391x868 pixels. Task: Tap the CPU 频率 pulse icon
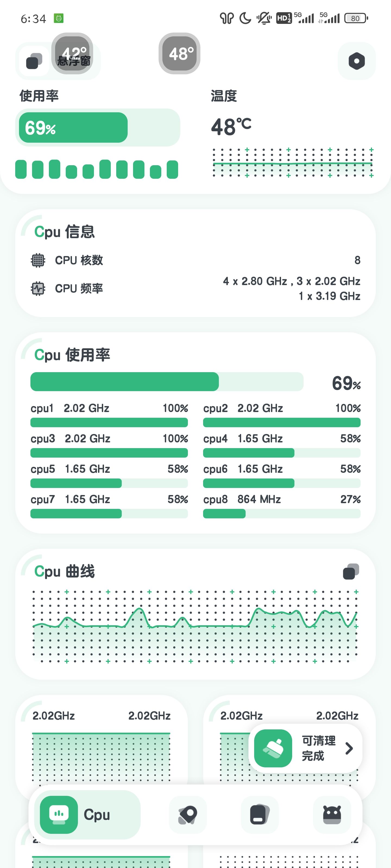(x=38, y=288)
